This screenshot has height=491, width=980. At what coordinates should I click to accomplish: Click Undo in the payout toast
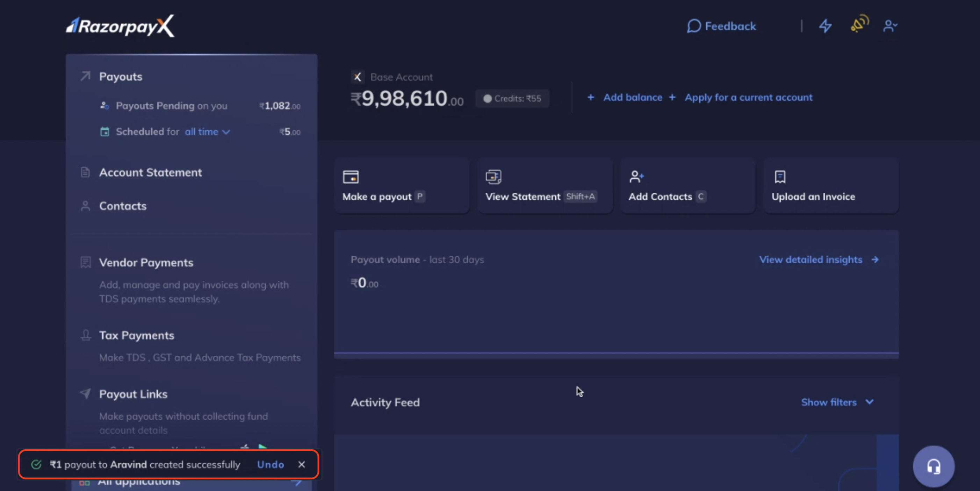click(x=271, y=464)
